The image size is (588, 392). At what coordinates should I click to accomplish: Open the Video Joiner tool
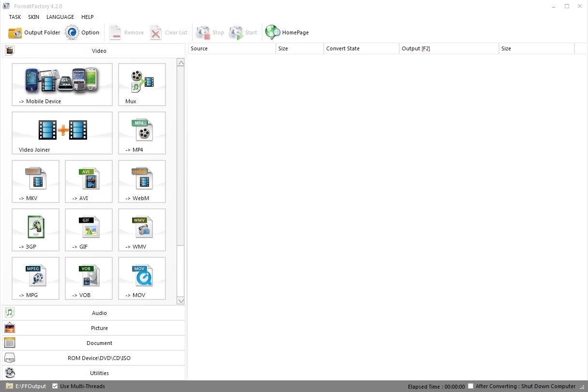point(62,133)
